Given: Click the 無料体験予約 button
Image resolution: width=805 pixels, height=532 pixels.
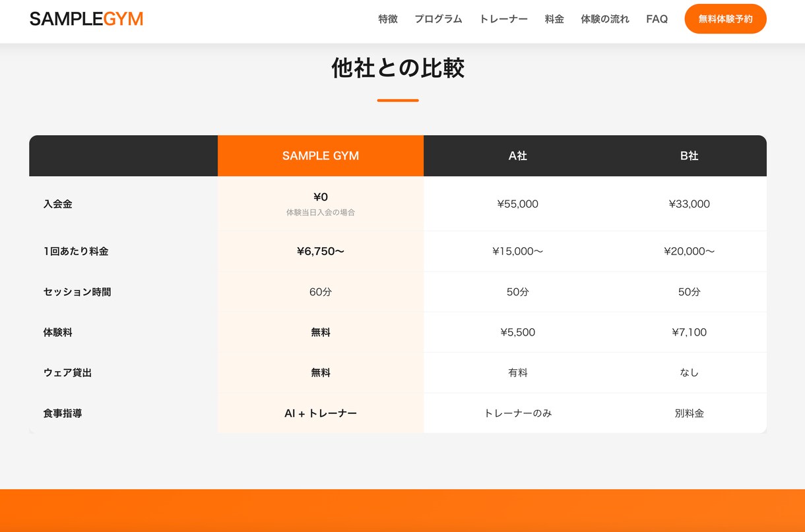Looking at the screenshot, I should (726, 19).
